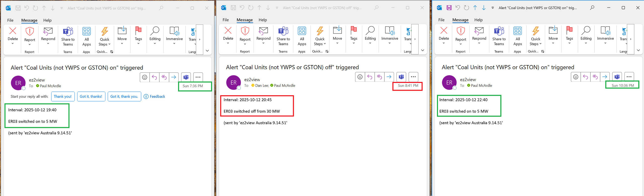
Task: Click the "Thank you!" suggested reply
Action: click(x=63, y=96)
